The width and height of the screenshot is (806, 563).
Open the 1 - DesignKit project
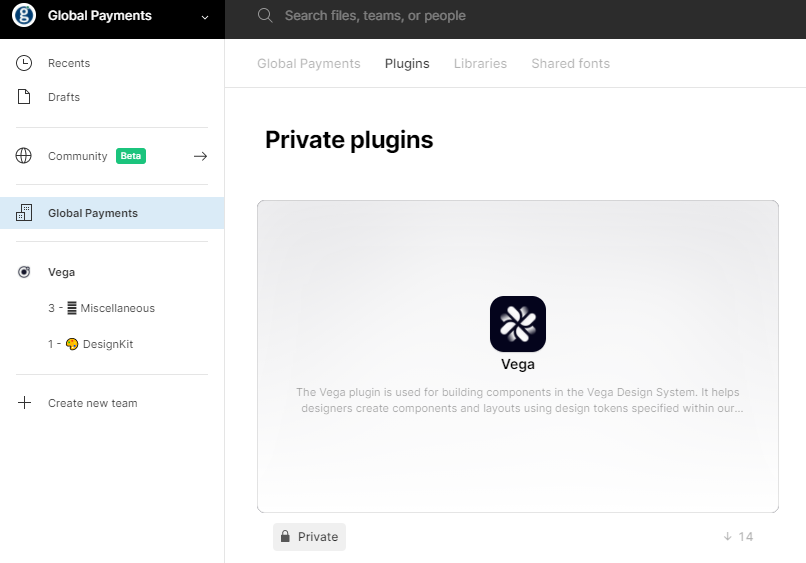[x=90, y=344]
